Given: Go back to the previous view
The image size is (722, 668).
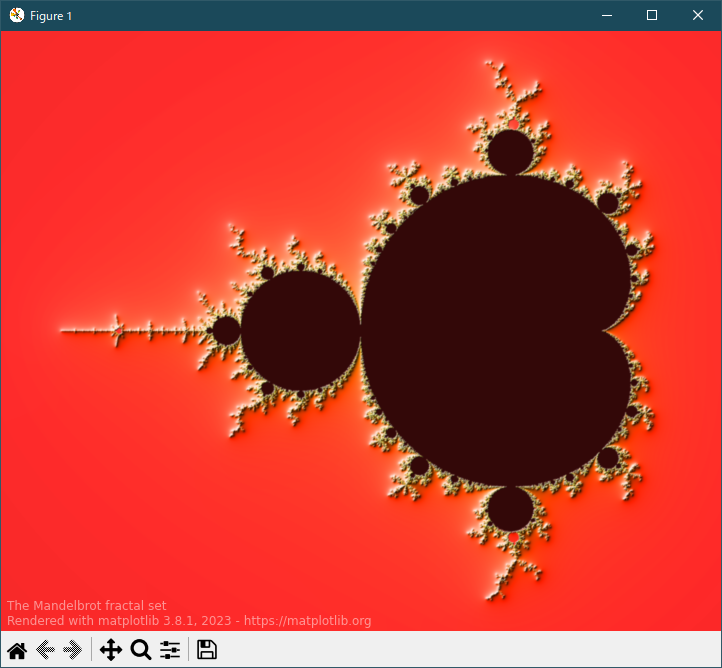Looking at the screenshot, I should click(45, 650).
